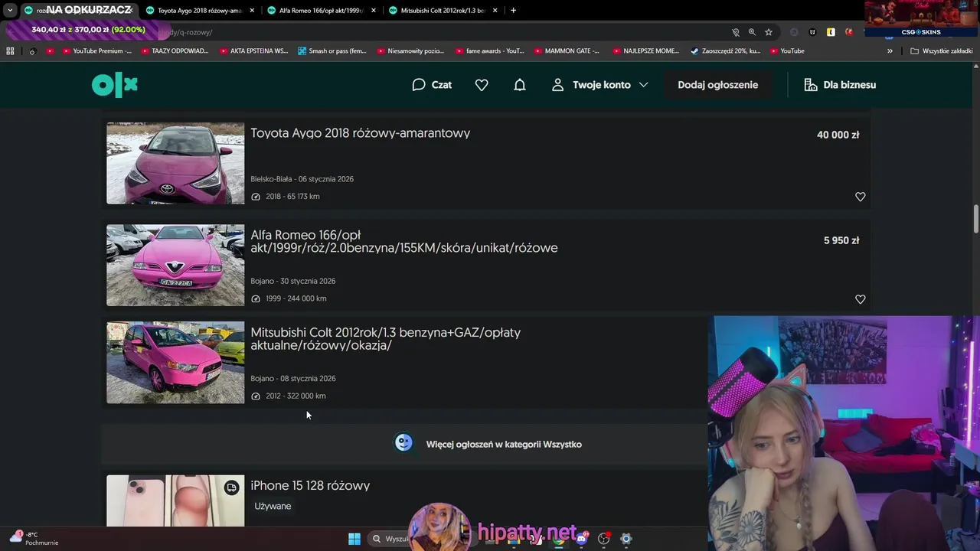Switch to the Toyota Aygo 2018 tab

(199, 11)
